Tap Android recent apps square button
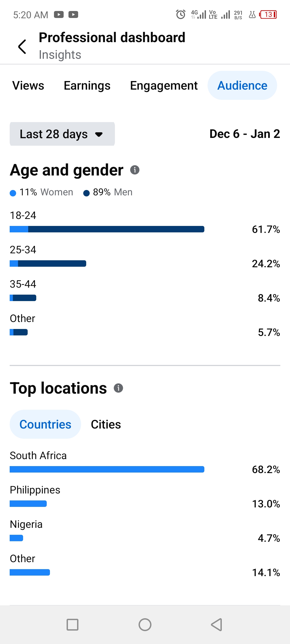Viewport: 290px width, 644px height. [73, 625]
